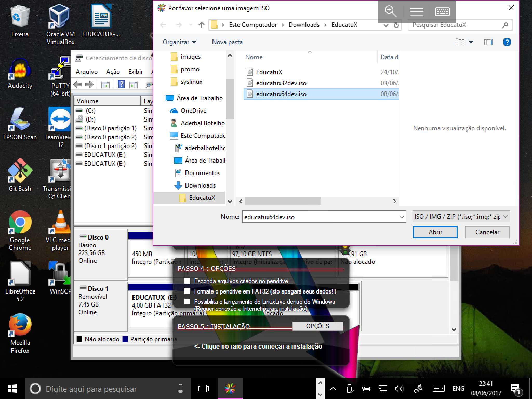The image size is (532, 399).
Task: Click the zoom magnifier in the top overlay bar
Action: click(390, 11)
